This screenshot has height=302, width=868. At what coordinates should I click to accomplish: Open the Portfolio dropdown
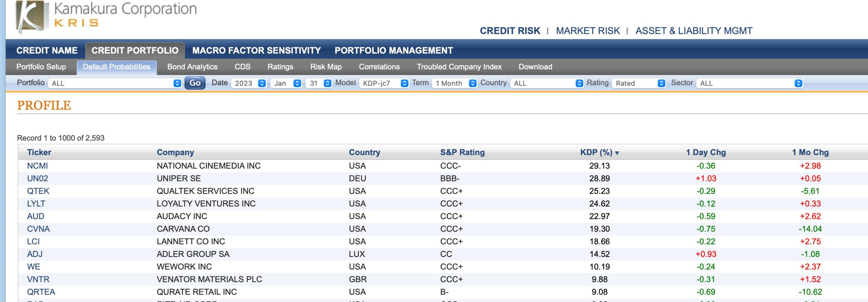(115, 83)
